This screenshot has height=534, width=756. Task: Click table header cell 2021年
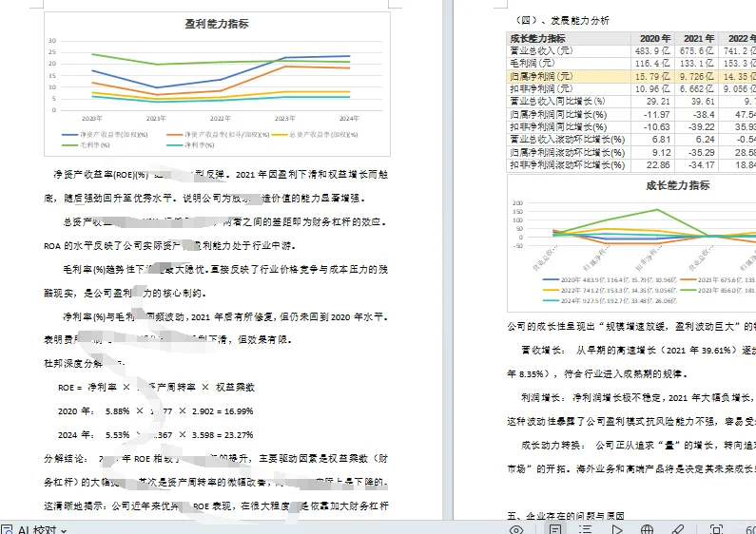coord(696,39)
